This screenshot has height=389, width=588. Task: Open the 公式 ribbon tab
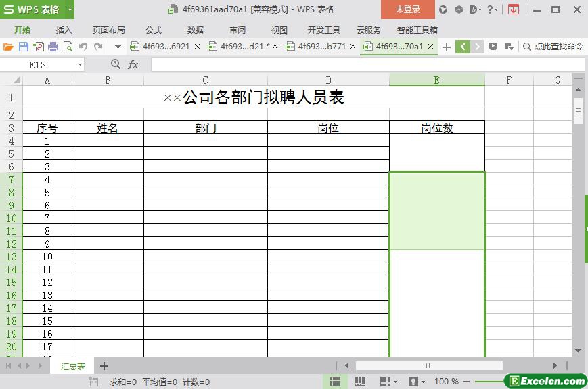154,30
